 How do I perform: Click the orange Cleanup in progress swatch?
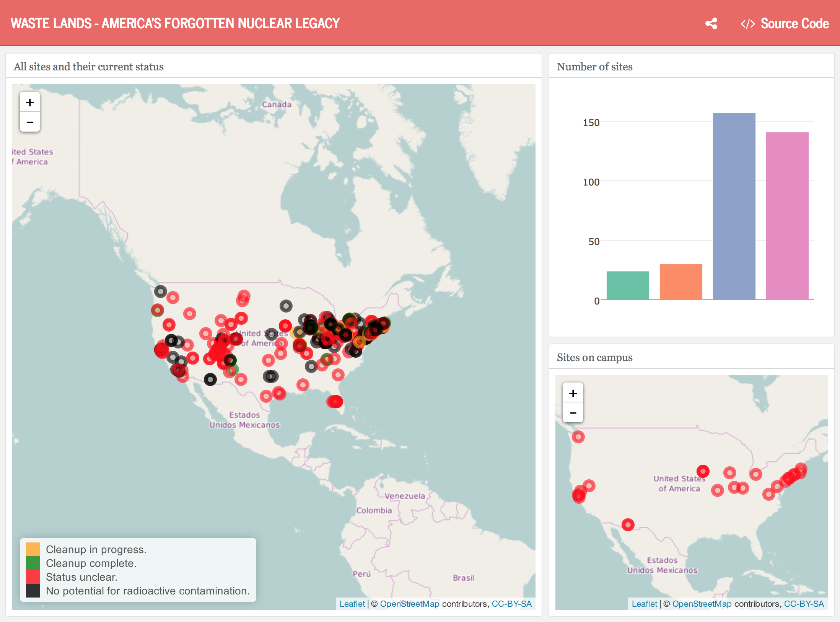point(33,549)
